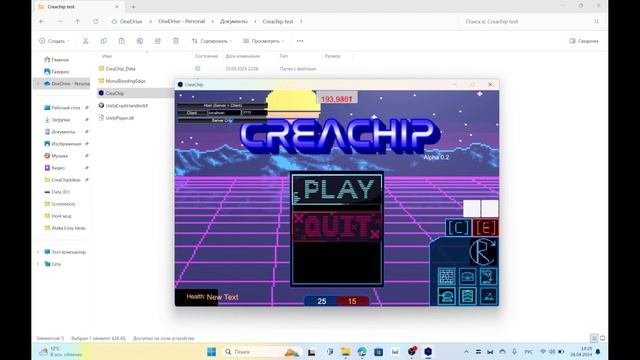Open the CreaChip_Data folder
640x360 pixels.
117,69
